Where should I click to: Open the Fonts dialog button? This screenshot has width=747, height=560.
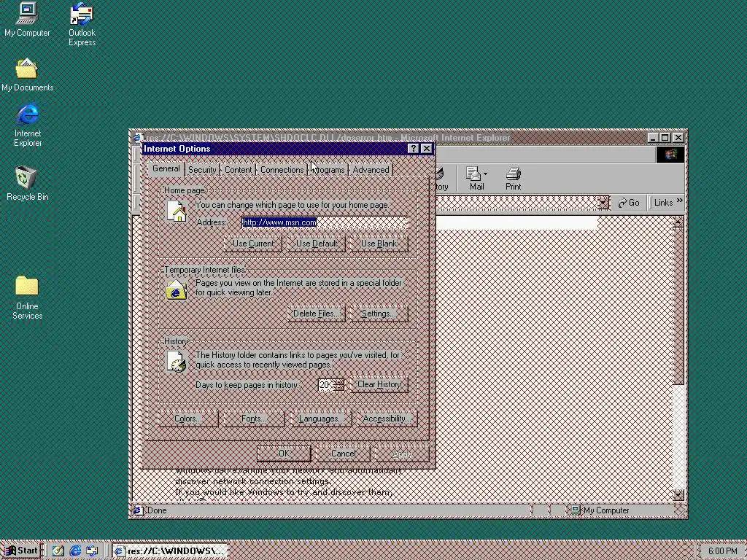click(x=253, y=419)
